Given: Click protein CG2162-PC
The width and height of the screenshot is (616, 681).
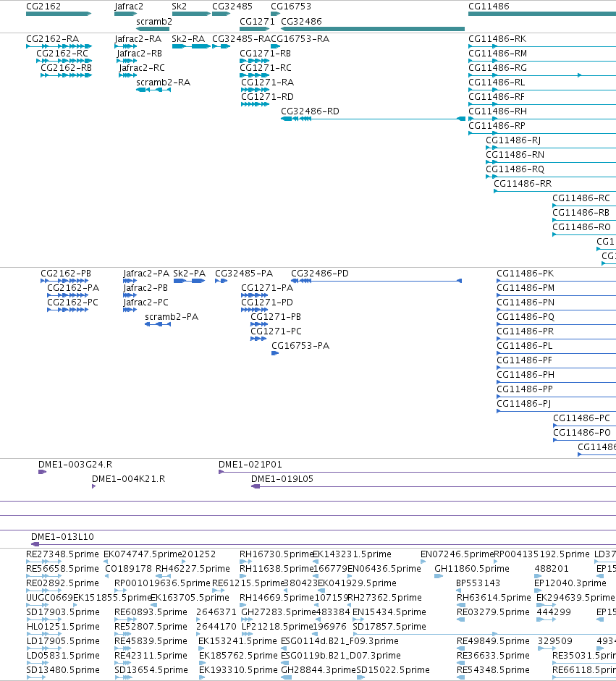Looking at the screenshot, I should (72, 303).
